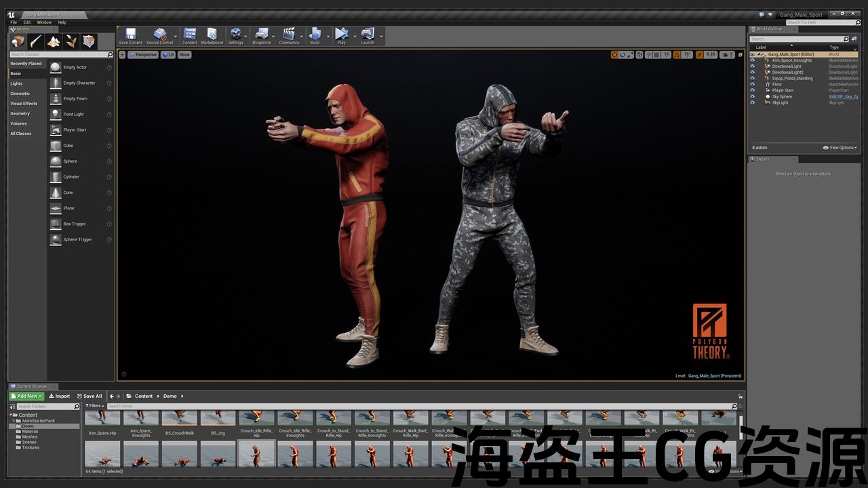This screenshot has width=868, height=488.
Task: Open Cinematics from the toolbar
Action: pyautogui.click(x=289, y=35)
